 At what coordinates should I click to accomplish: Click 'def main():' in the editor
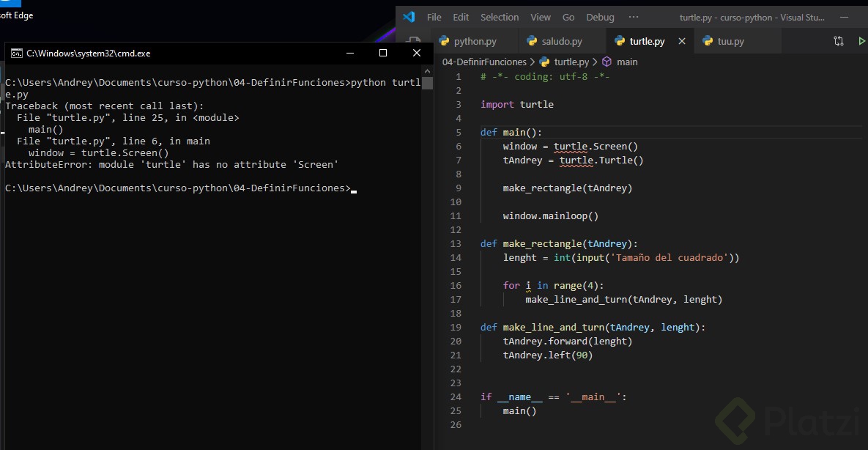click(x=511, y=133)
